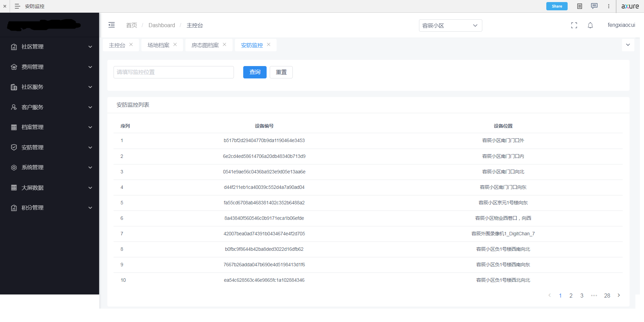Viewport: 644px width, 322px height.
Task: Expand the 大屏数据 menu chevron
Action: (x=90, y=188)
